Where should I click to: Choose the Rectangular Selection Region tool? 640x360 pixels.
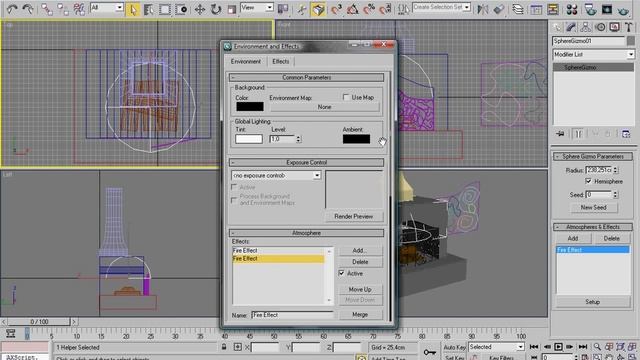coord(164,9)
